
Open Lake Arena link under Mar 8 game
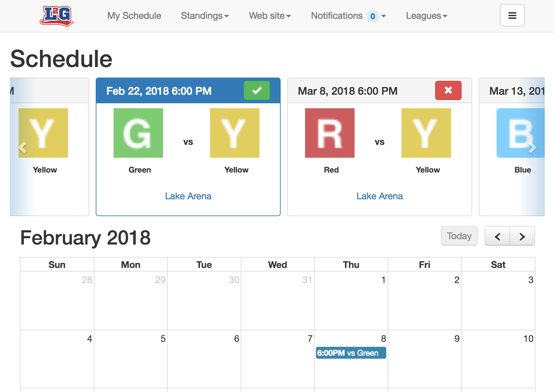[380, 196]
